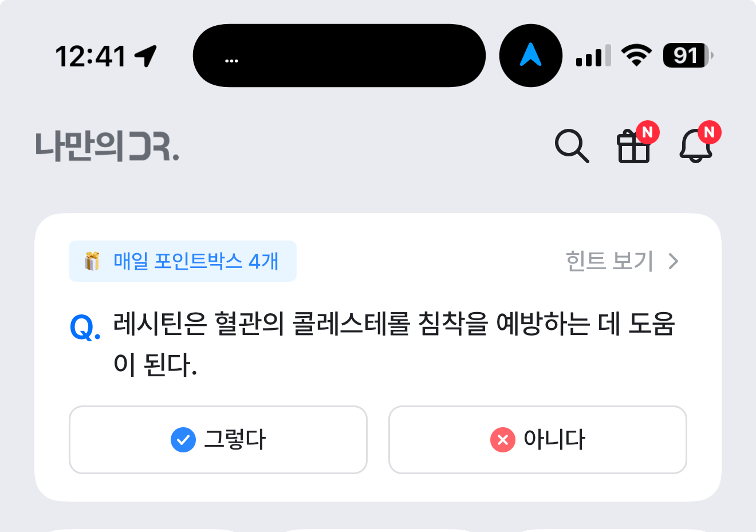Open the gift box rewards icon

(x=634, y=147)
